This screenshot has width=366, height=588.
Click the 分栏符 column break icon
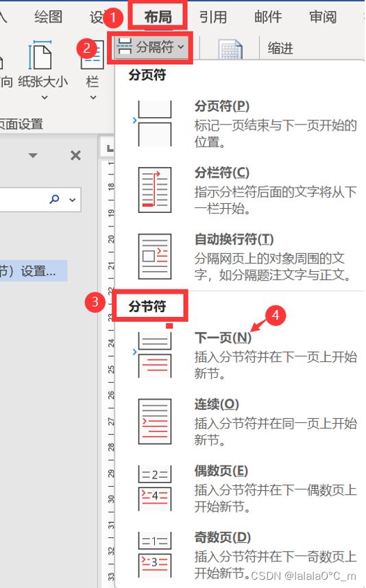[x=155, y=190]
